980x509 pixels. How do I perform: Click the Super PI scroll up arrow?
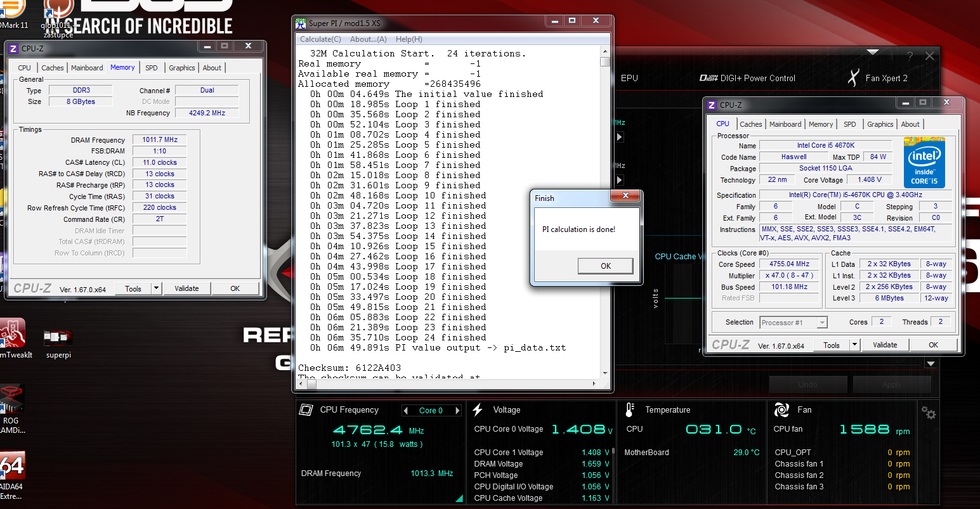(x=605, y=51)
